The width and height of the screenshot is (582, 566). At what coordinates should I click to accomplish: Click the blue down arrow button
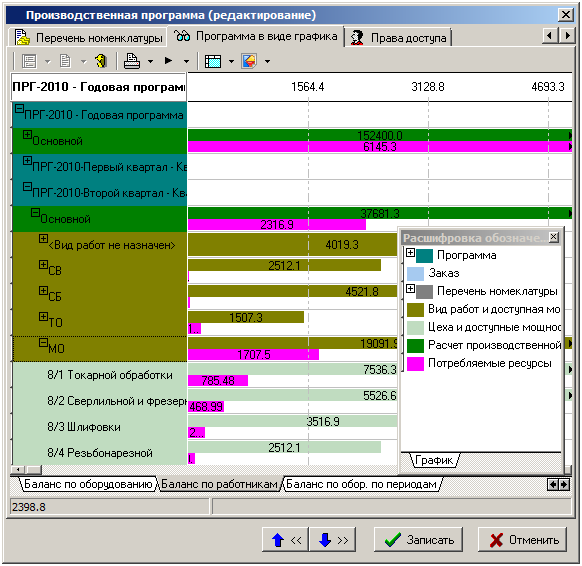coord(332,540)
